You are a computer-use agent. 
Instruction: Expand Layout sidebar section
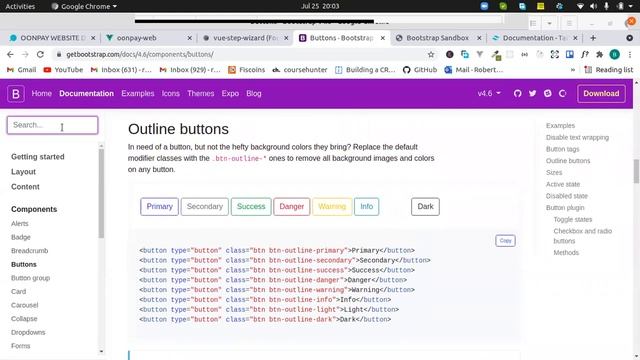[x=23, y=172]
